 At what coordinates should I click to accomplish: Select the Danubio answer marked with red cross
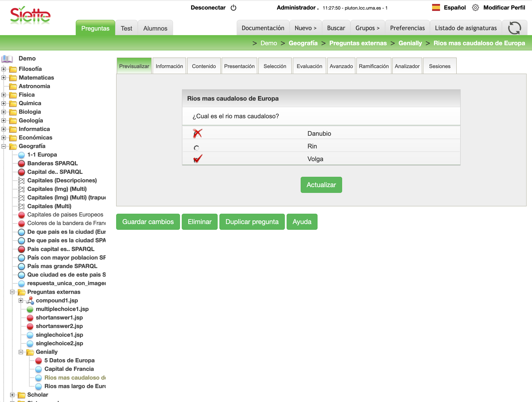click(197, 133)
